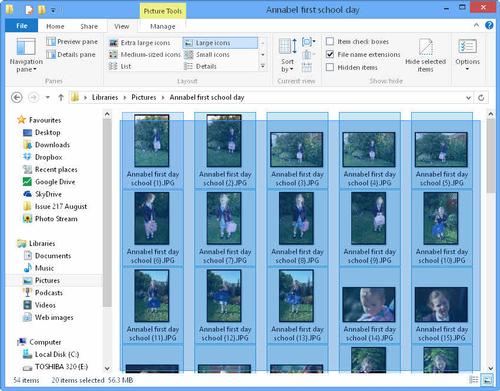Open SkyDrive in Favourites
Image resolution: width=500 pixels, height=391 pixels.
pos(42,194)
